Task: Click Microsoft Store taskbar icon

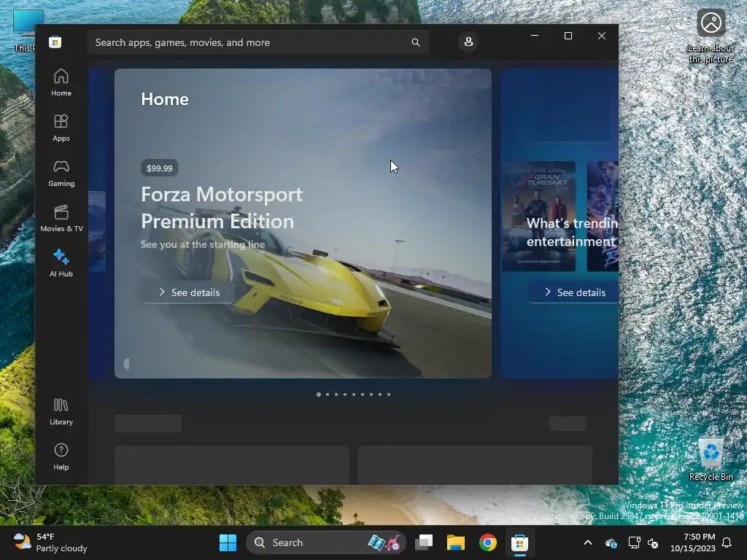Action: click(519, 542)
